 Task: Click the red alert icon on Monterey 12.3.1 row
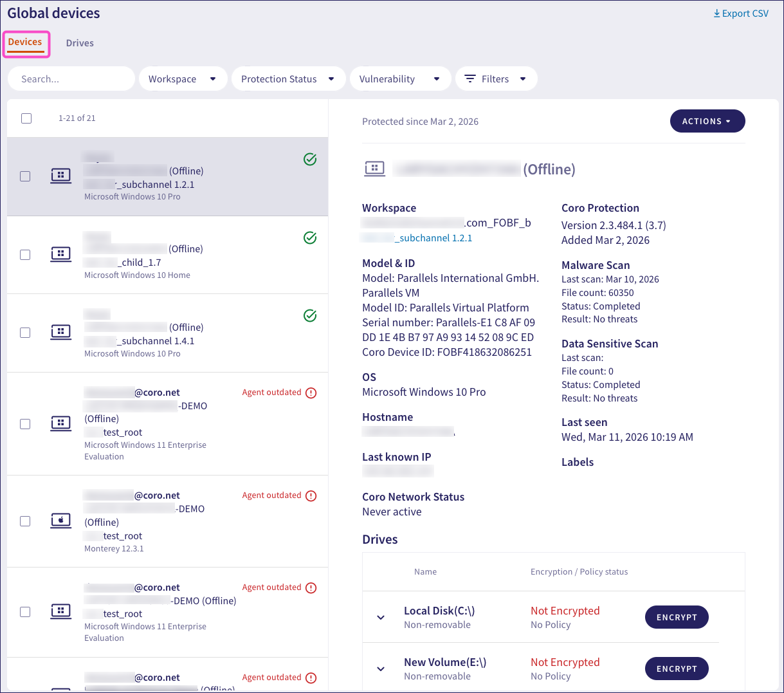(x=311, y=496)
